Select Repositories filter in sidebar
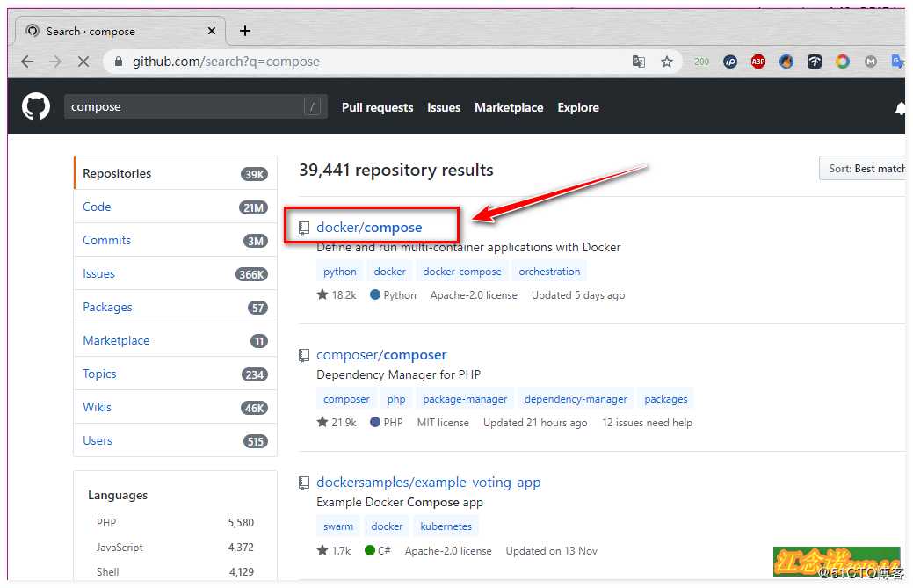This screenshot has height=588, width=913. 175,173
